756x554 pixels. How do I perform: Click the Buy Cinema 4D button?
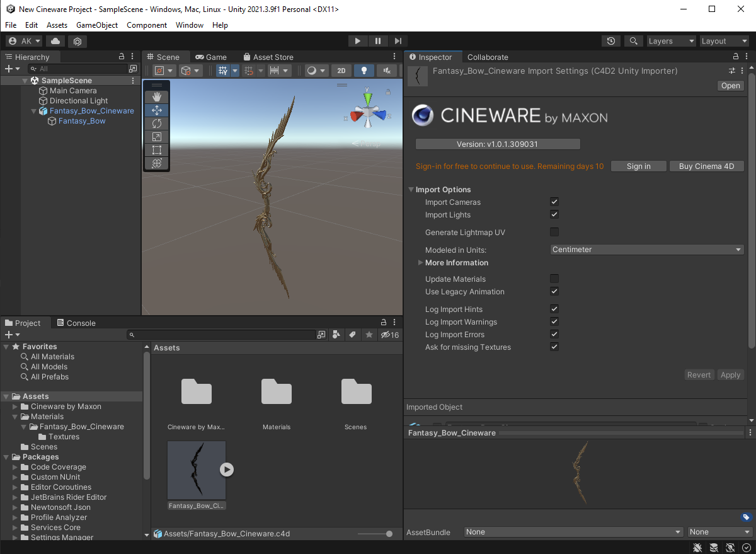click(707, 166)
